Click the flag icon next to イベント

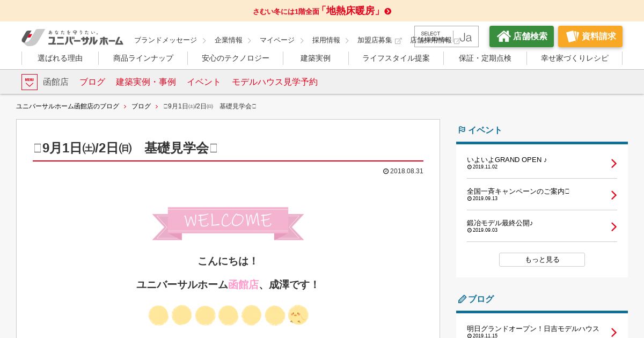pyautogui.click(x=462, y=130)
